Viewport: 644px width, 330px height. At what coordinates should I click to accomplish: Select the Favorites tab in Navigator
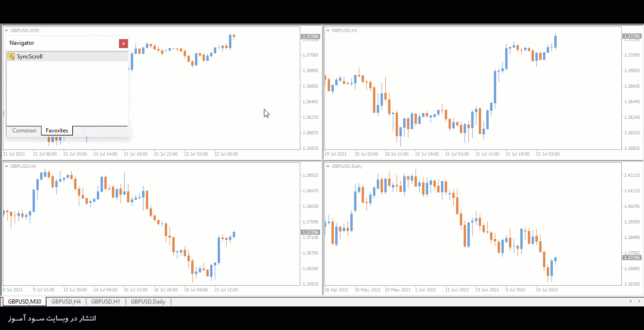point(57,131)
